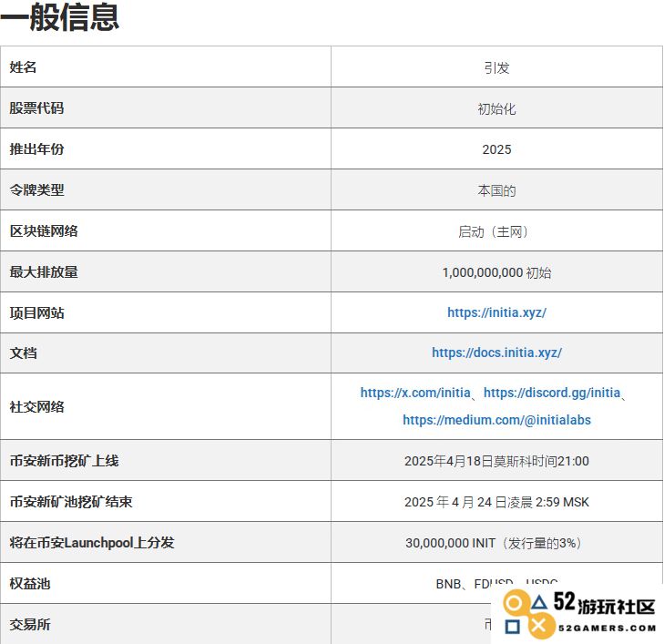The width and height of the screenshot is (664, 644).
Task: Click the 令牌类型 label
Action: [36, 189]
